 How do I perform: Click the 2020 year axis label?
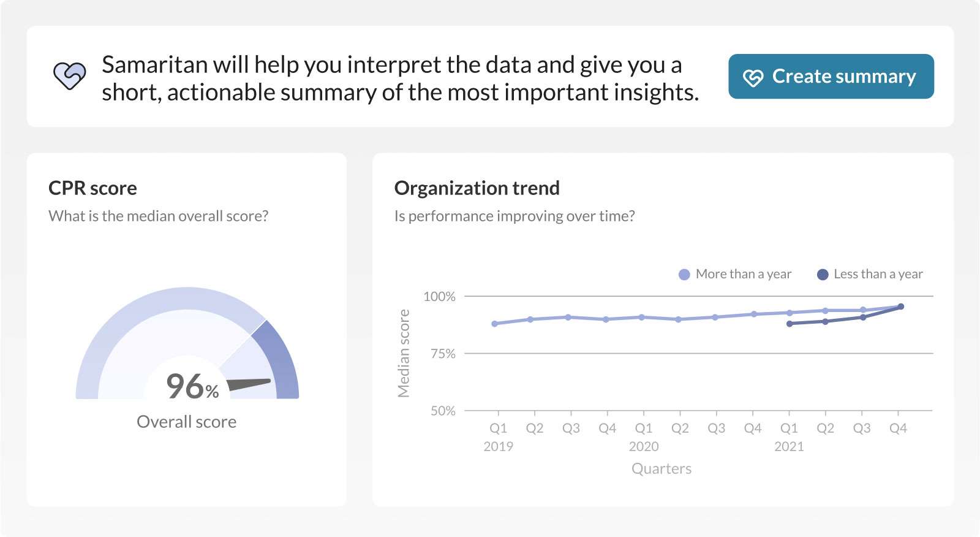(644, 446)
